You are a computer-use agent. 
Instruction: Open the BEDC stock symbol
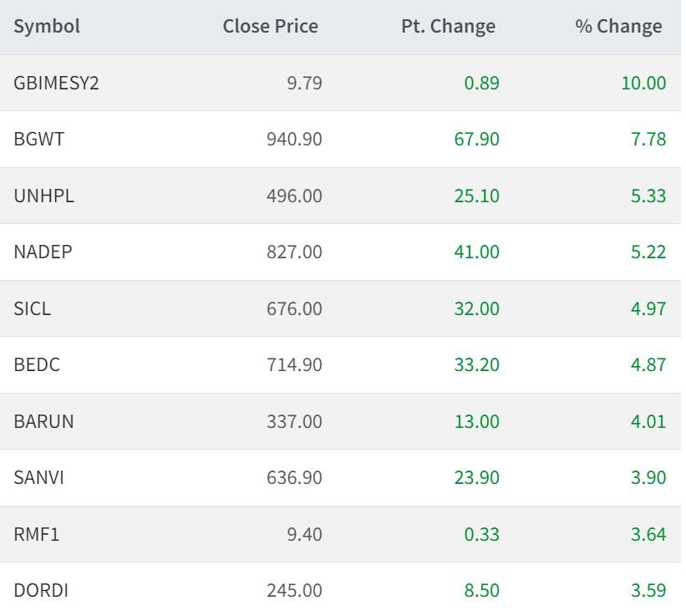coord(37,364)
